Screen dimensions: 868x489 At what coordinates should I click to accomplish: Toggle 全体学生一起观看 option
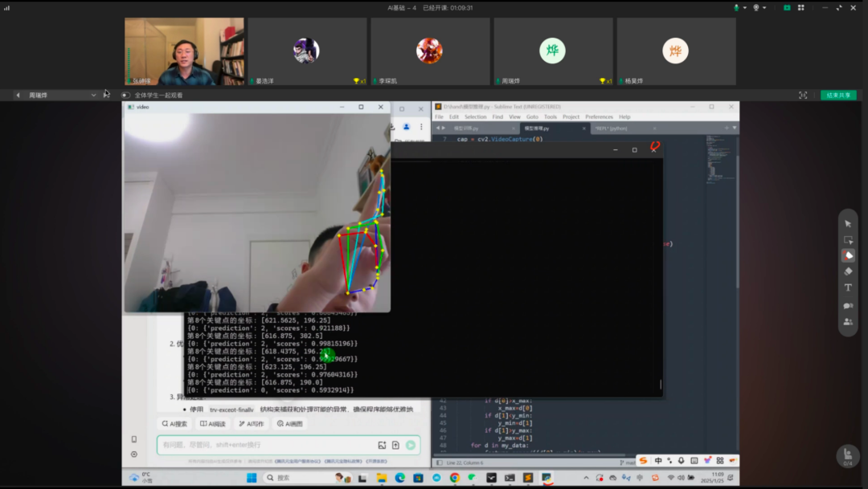point(125,95)
